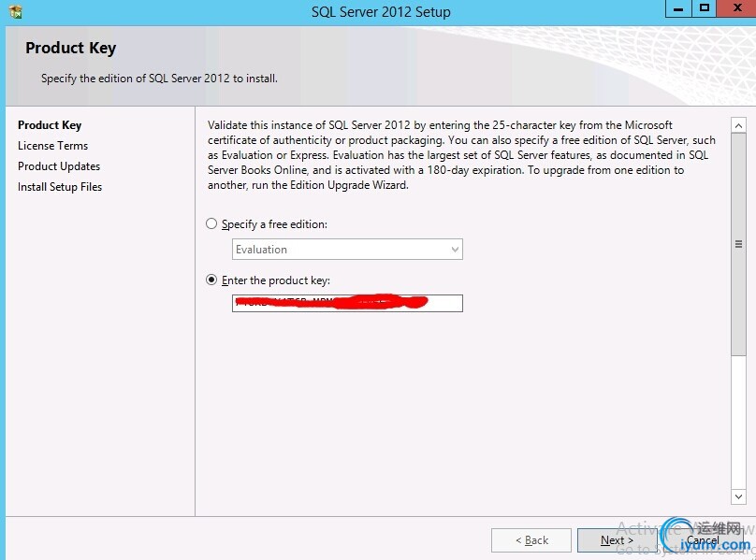Click the product key input field

[347, 303]
